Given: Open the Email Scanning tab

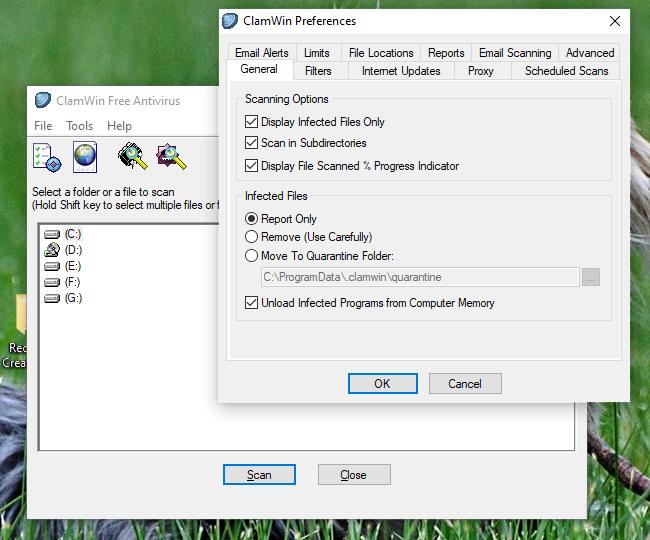Looking at the screenshot, I should (x=515, y=53).
